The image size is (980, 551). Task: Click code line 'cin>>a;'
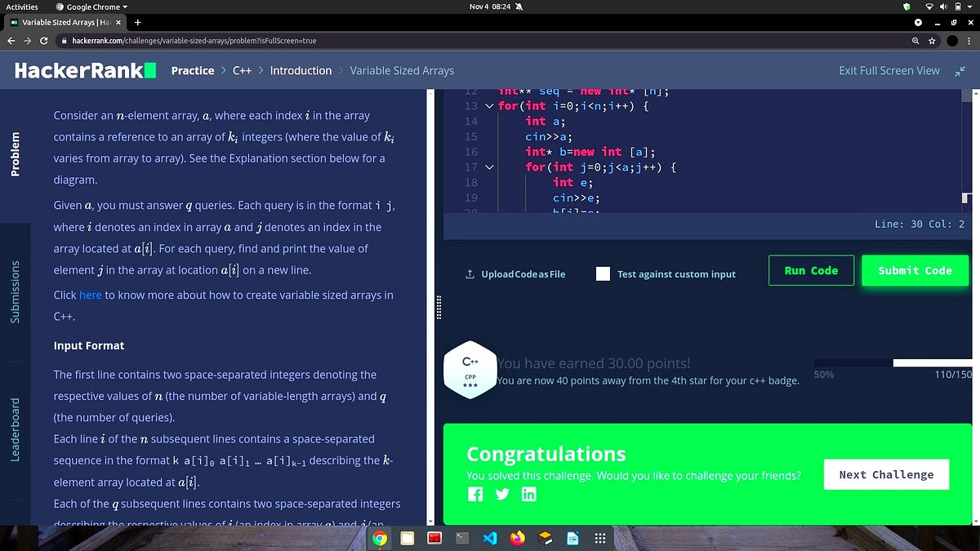[549, 136]
